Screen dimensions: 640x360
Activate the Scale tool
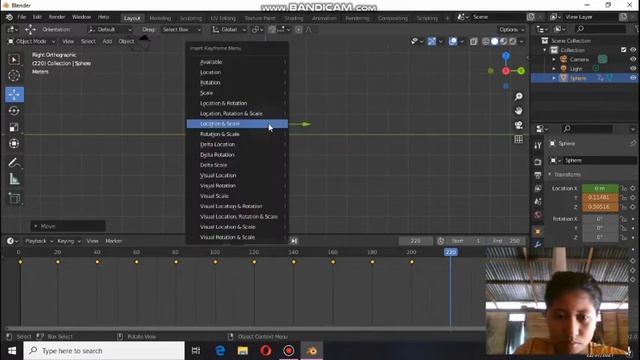click(x=14, y=127)
